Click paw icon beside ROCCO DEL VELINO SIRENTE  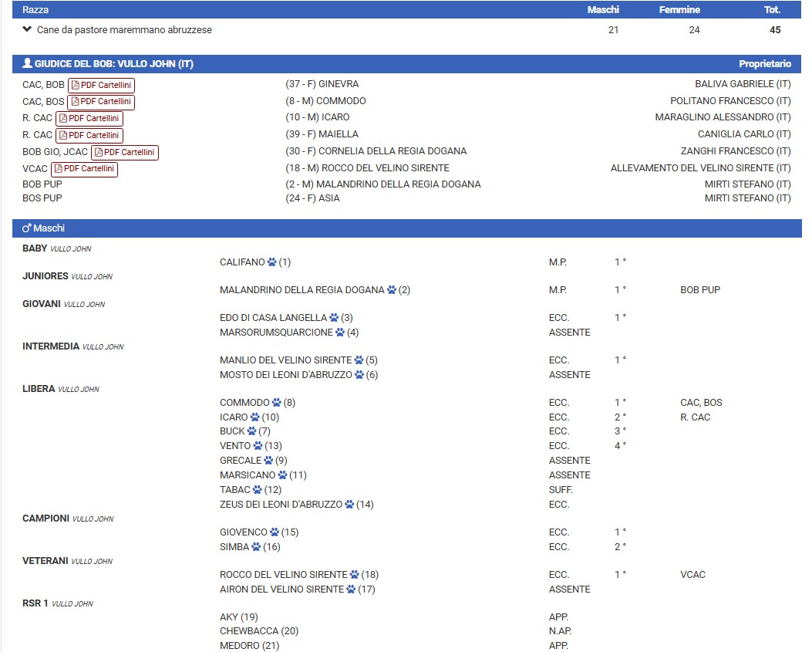pyautogui.click(x=354, y=575)
